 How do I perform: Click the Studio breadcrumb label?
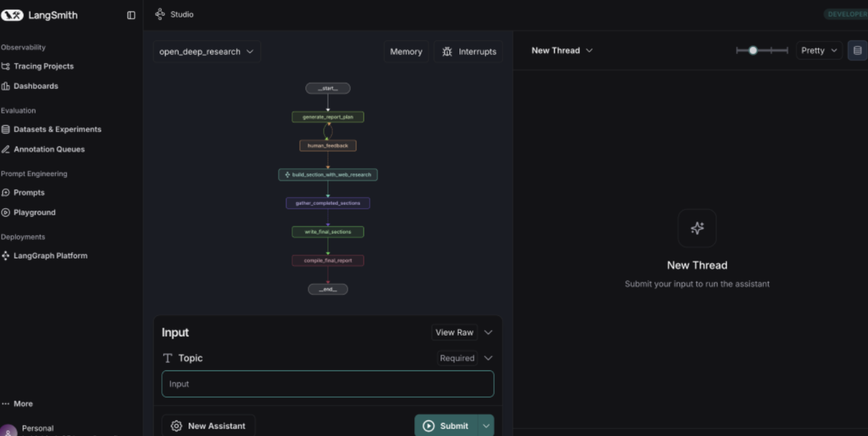pyautogui.click(x=182, y=14)
